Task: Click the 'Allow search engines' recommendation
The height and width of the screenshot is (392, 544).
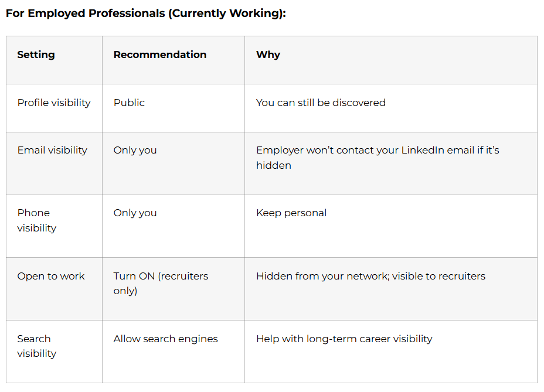Action: tap(165, 339)
